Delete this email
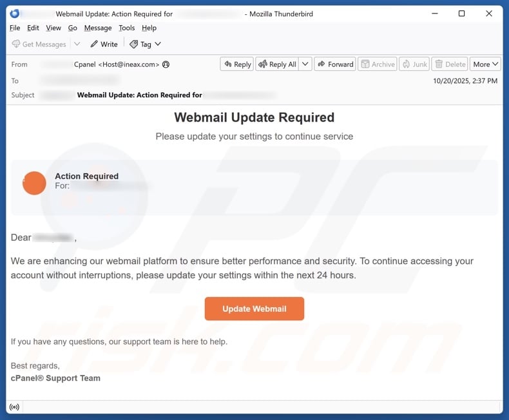Viewport: 509px width, 420px height. pos(450,64)
